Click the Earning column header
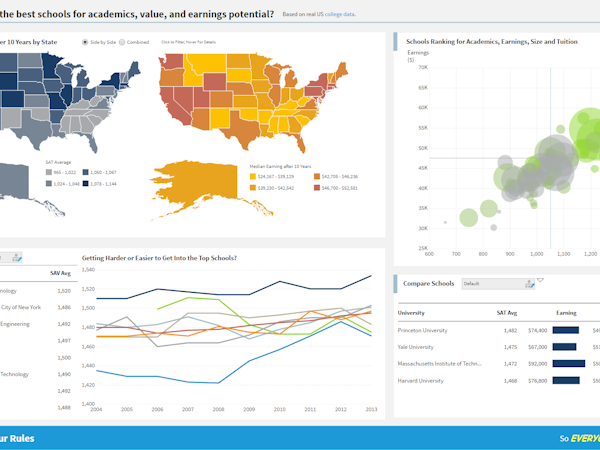600x450 pixels. coord(566,313)
